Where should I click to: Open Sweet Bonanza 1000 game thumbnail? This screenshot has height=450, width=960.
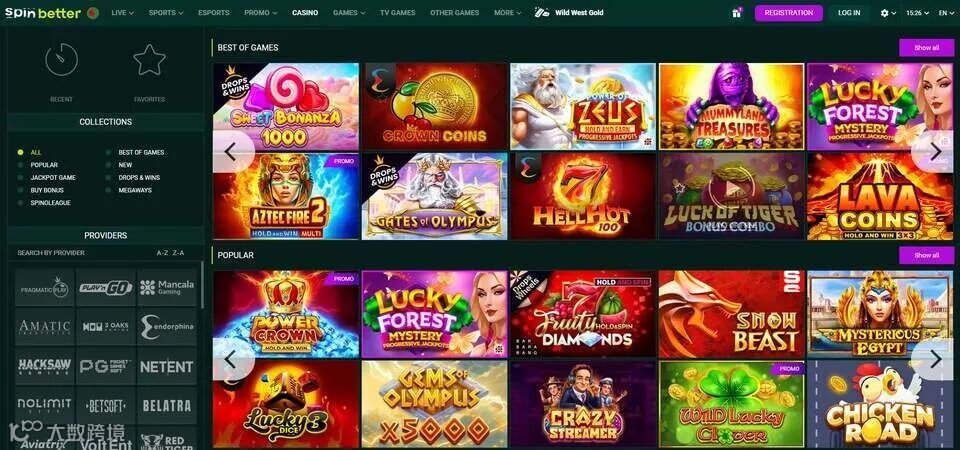point(286,107)
